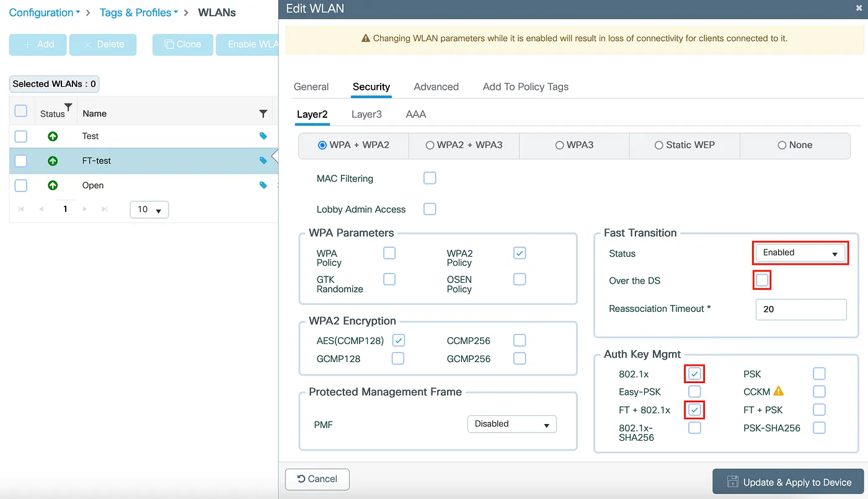This screenshot has height=499, width=868.
Task: Open the rows-per-page dropdown showing 10
Action: click(149, 210)
